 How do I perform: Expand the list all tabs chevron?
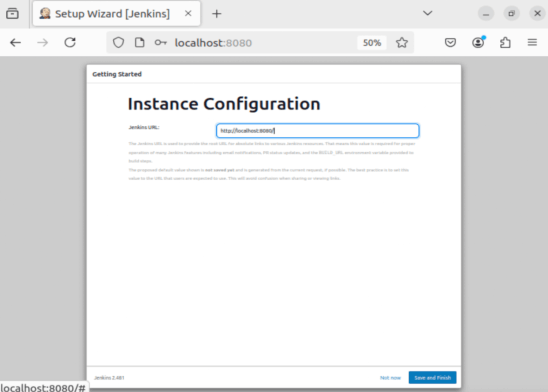tap(427, 14)
